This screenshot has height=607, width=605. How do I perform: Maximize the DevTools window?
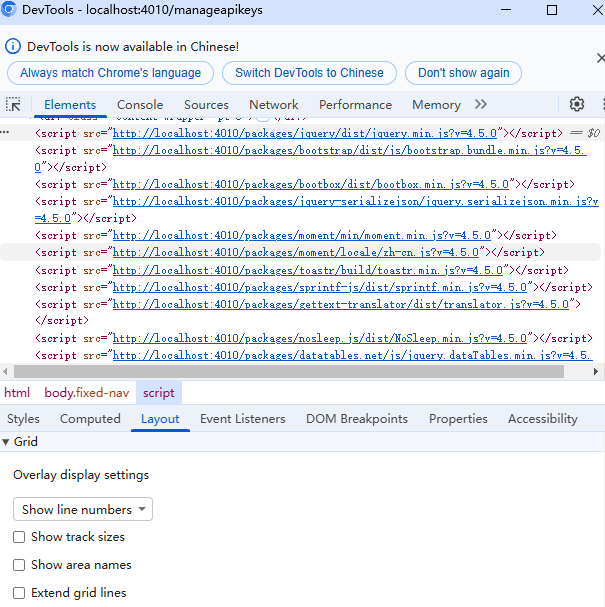(x=552, y=10)
